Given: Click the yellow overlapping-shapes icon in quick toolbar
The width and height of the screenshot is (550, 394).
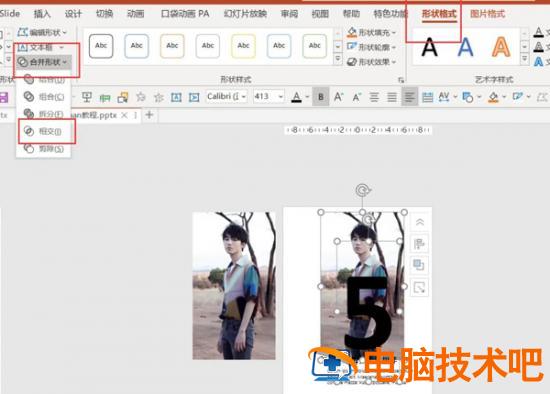Looking at the screenshot, I should point(123,97).
